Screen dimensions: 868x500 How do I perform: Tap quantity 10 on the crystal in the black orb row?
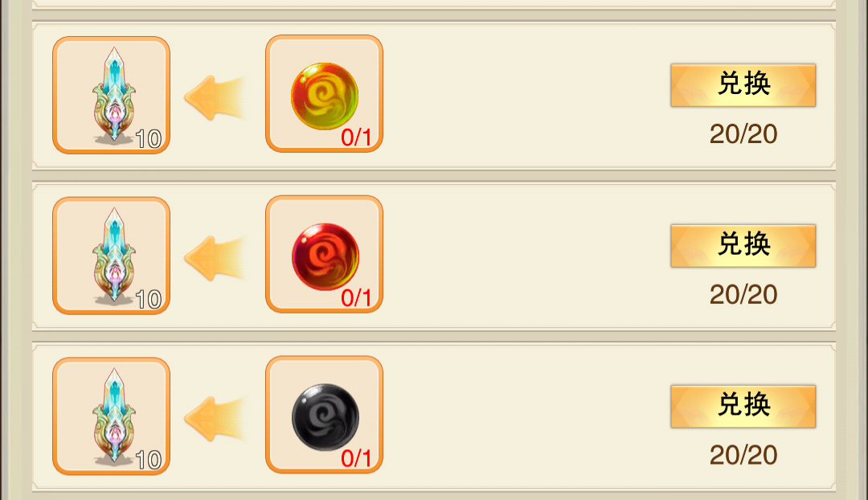pos(149,460)
